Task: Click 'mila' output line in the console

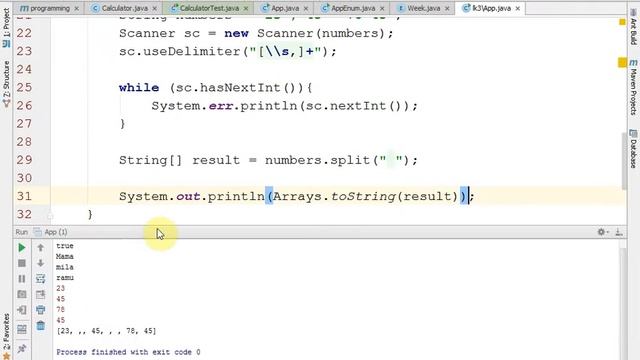Action: click(64, 267)
